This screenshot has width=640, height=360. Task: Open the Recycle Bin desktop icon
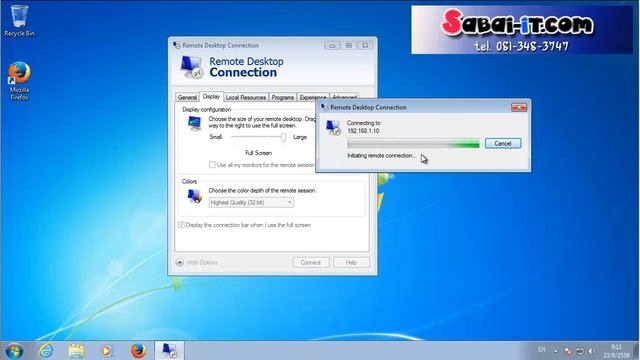coord(19,20)
